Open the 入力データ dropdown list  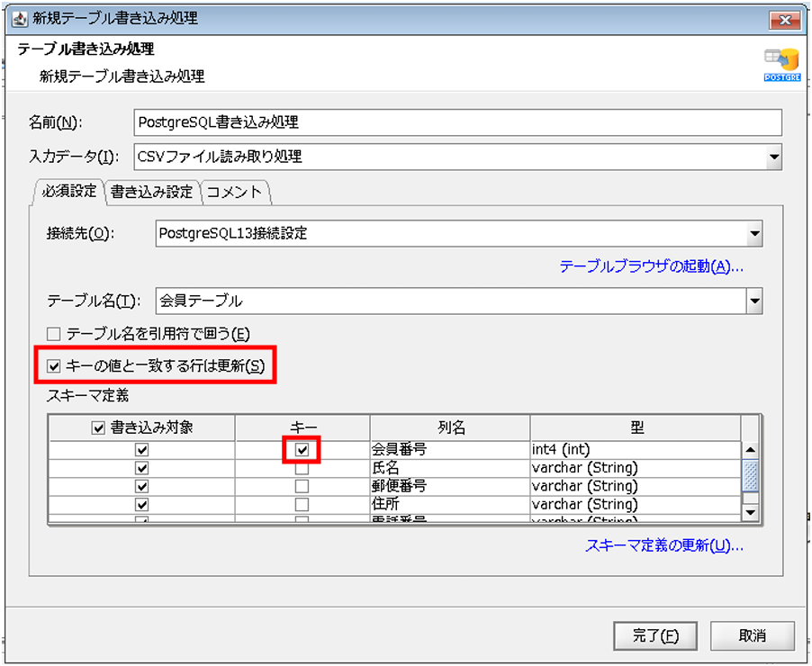(x=773, y=157)
